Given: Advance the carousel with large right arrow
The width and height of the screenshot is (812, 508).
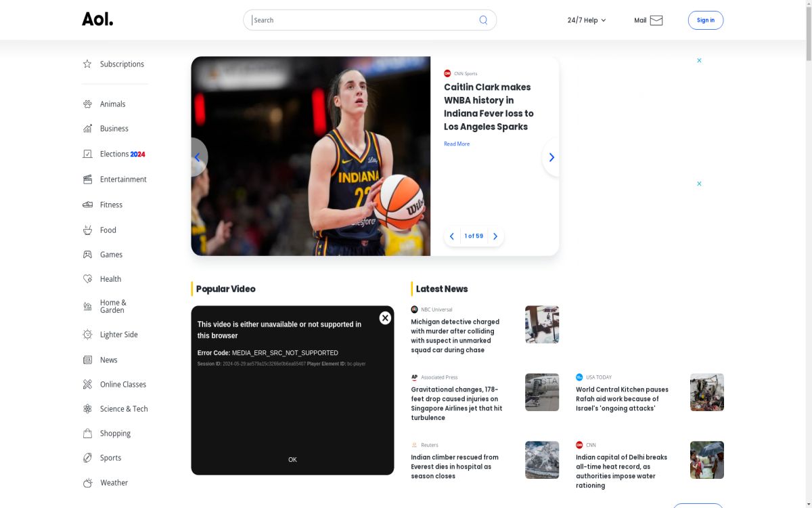Looking at the screenshot, I should pos(551,157).
